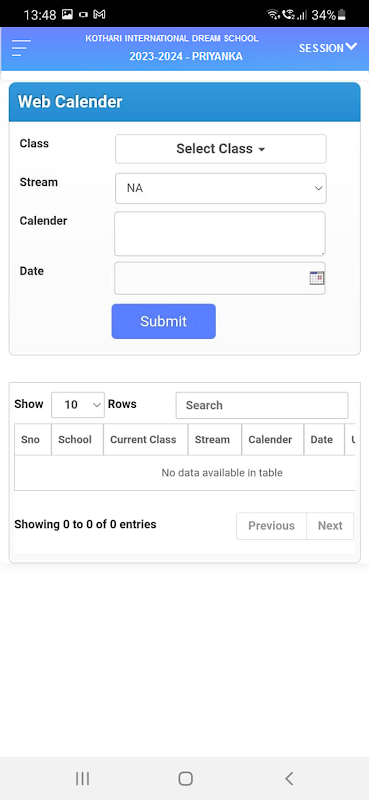Image resolution: width=369 pixels, height=800 pixels.
Task: Change the Show rows count dropdown
Action: (78, 405)
